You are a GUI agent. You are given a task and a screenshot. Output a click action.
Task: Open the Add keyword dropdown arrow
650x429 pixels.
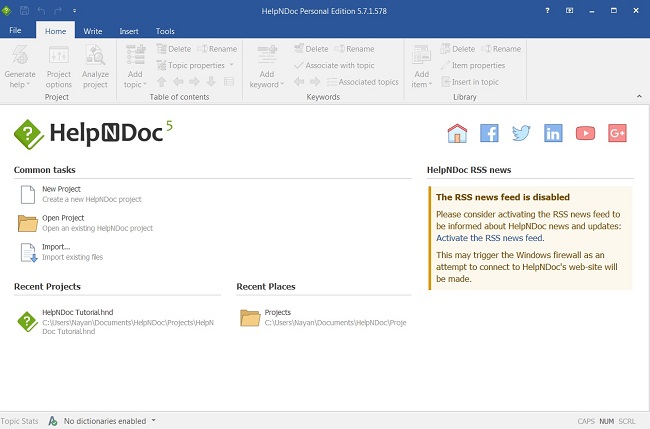click(282, 84)
